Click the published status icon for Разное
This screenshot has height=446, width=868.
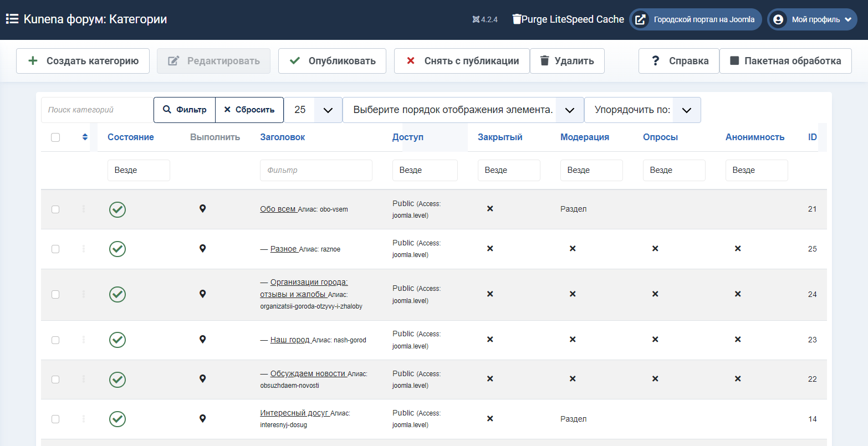(117, 249)
